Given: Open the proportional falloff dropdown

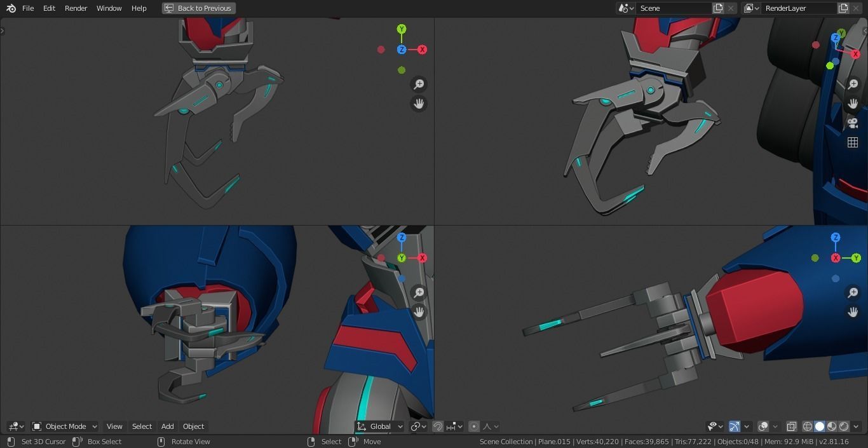Looking at the screenshot, I should point(491,426).
